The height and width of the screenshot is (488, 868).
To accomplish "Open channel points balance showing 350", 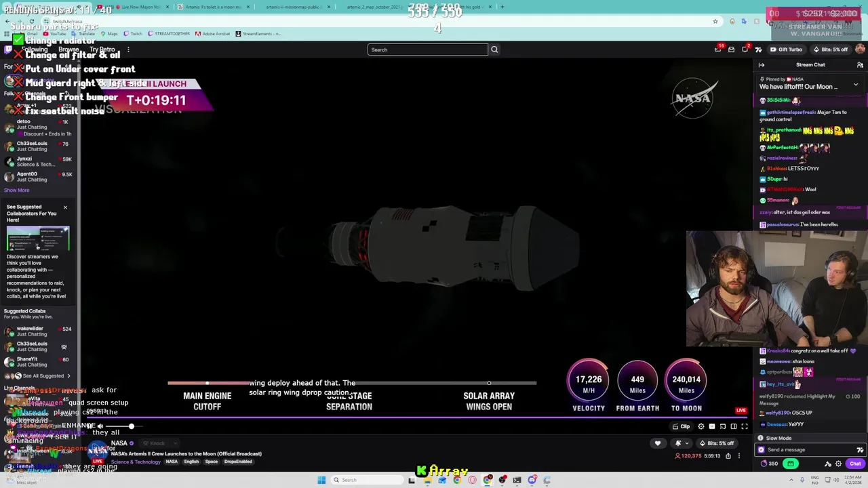I will coord(768,464).
